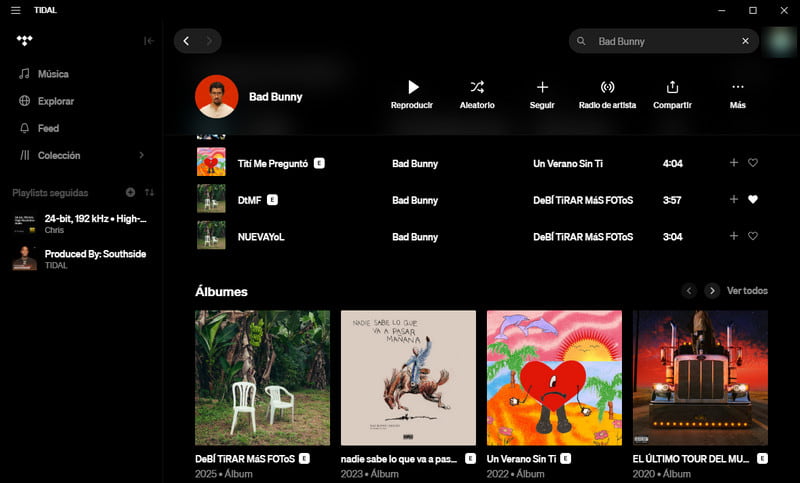Open the user profile avatar
The width and height of the screenshot is (800, 483).
click(x=780, y=41)
